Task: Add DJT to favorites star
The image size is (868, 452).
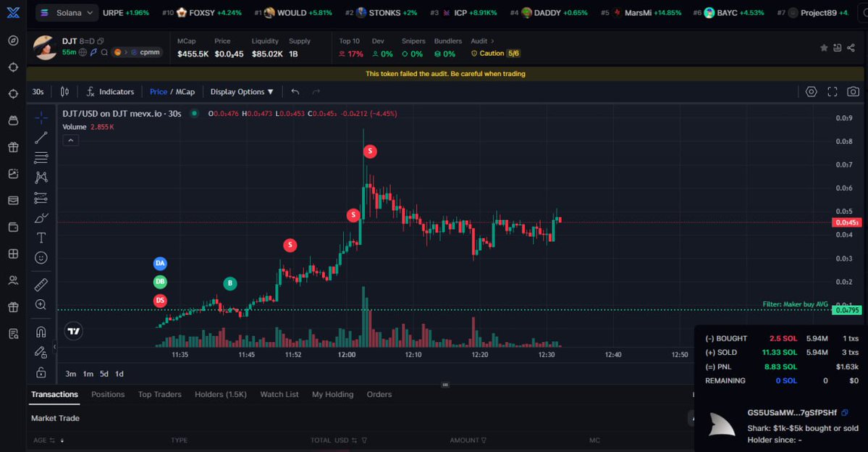Action: point(824,48)
